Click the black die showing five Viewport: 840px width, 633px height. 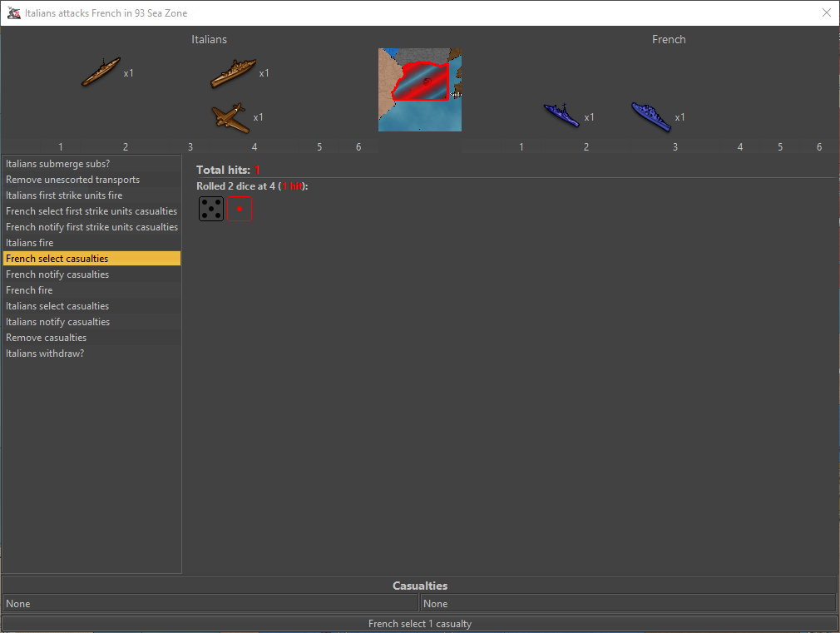211,209
